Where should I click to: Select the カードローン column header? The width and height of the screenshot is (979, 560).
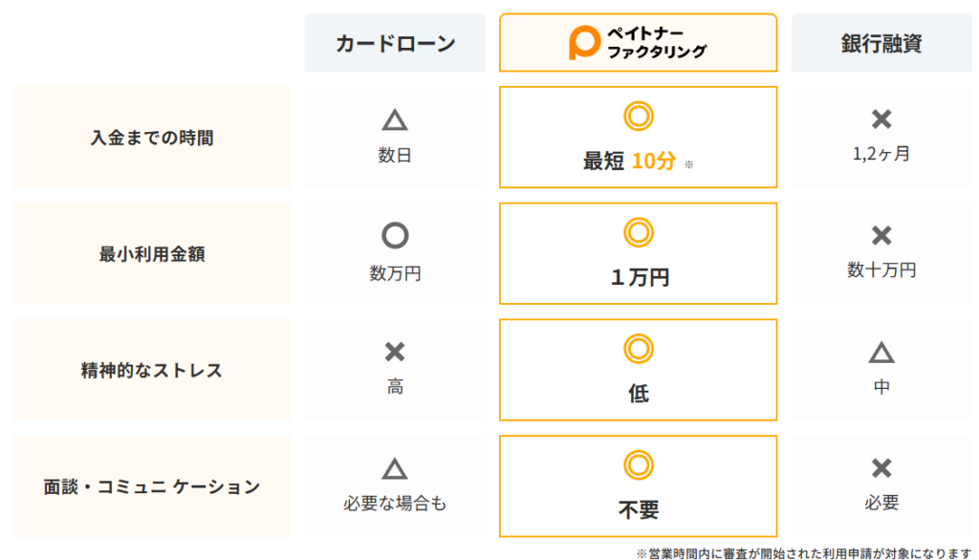point(395,42)
